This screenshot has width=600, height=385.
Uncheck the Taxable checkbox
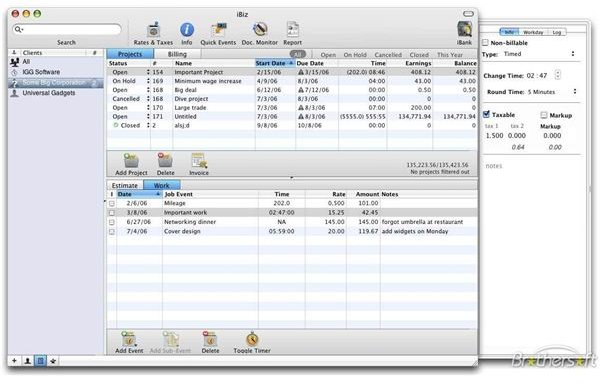tap(486, 114)
